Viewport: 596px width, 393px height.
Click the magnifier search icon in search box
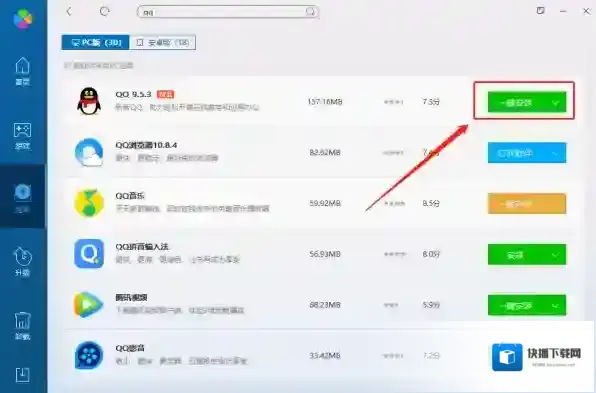point(311,11)
